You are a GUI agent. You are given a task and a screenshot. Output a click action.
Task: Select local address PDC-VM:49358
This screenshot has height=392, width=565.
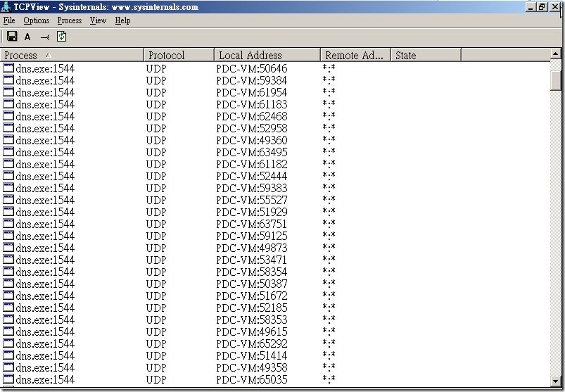click(252, 367)
